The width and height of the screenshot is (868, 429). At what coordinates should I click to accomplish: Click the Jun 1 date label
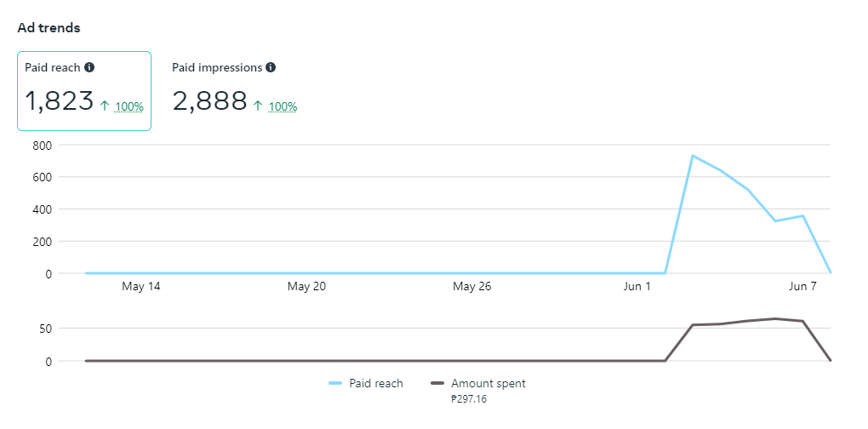click(637, 287)
